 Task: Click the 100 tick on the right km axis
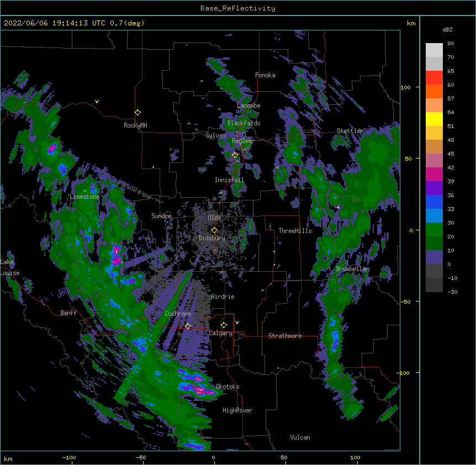click(x=405, y=87)
